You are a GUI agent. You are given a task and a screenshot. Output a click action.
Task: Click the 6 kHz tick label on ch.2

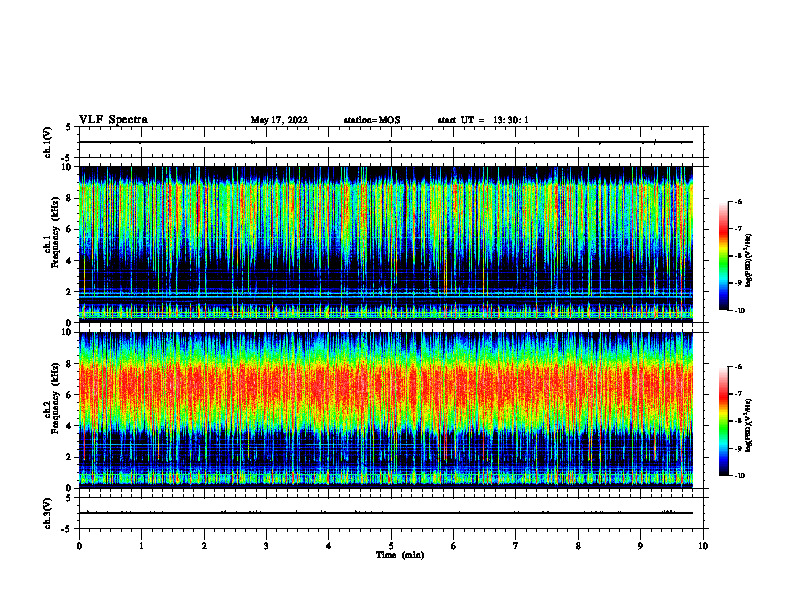69,395
